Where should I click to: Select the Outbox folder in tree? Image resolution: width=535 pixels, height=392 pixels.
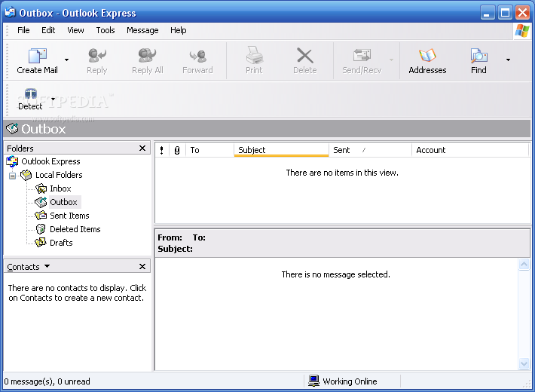point(64,202)
